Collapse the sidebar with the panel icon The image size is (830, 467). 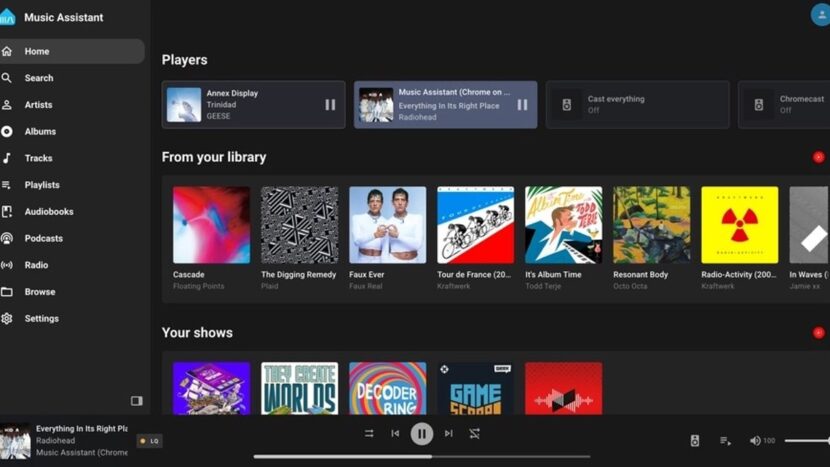point(137,401)
